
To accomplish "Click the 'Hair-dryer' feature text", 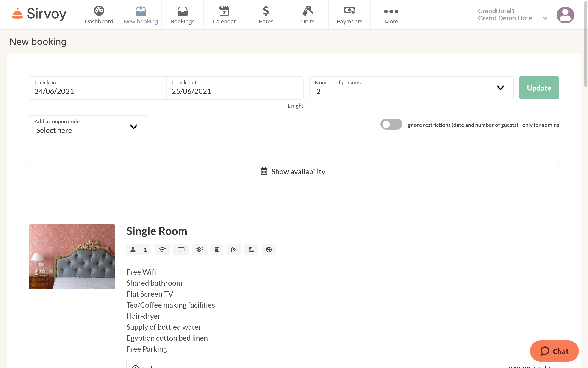I will click(x=143, y=316).
